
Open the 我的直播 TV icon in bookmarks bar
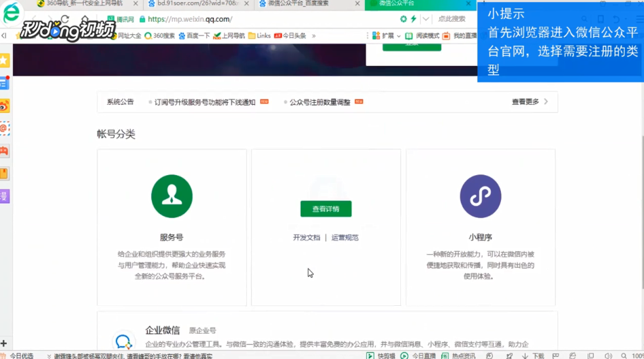[x=447, y=35]
